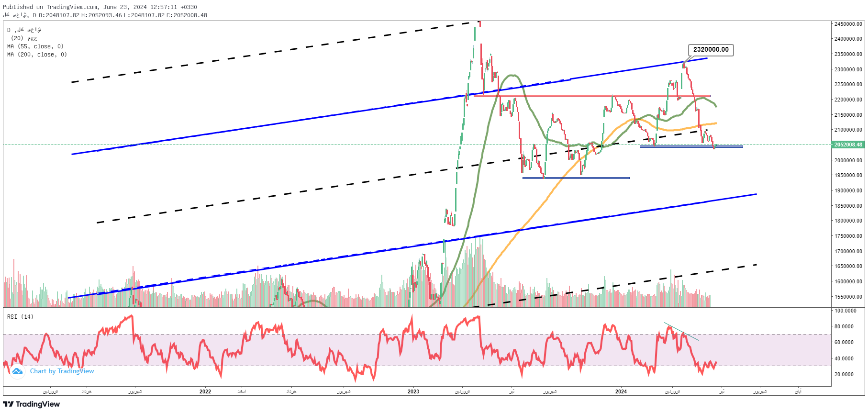Click the 2024 label on the time axis
The height and width of the screenshot is (413, 868).
coord(621,391)
